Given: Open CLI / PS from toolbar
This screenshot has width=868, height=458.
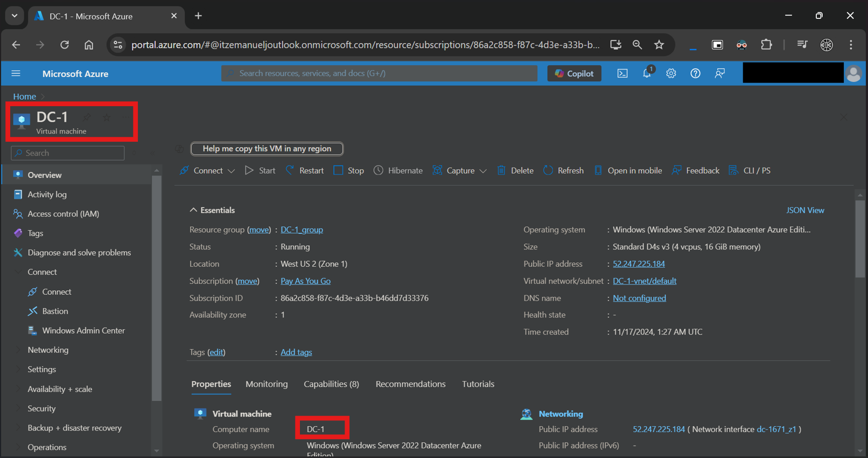Looking at the screenshot, I should (x=750, y=170).
